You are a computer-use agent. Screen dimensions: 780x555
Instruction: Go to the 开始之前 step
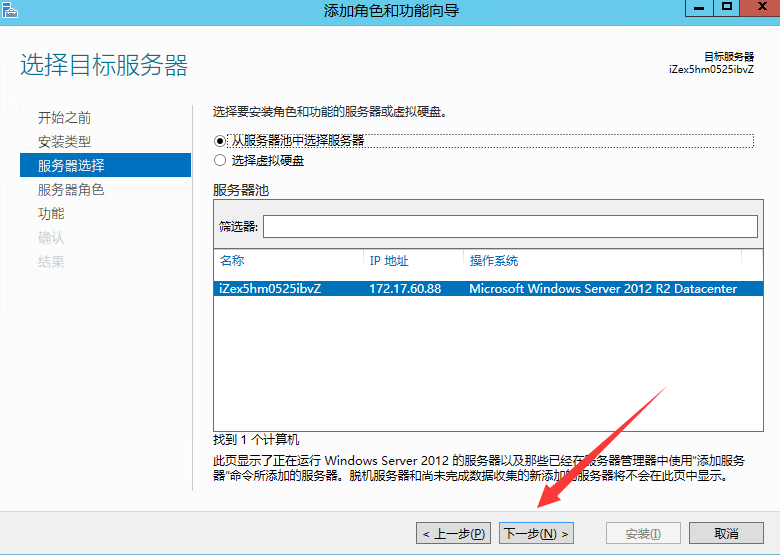pos(65,118)
